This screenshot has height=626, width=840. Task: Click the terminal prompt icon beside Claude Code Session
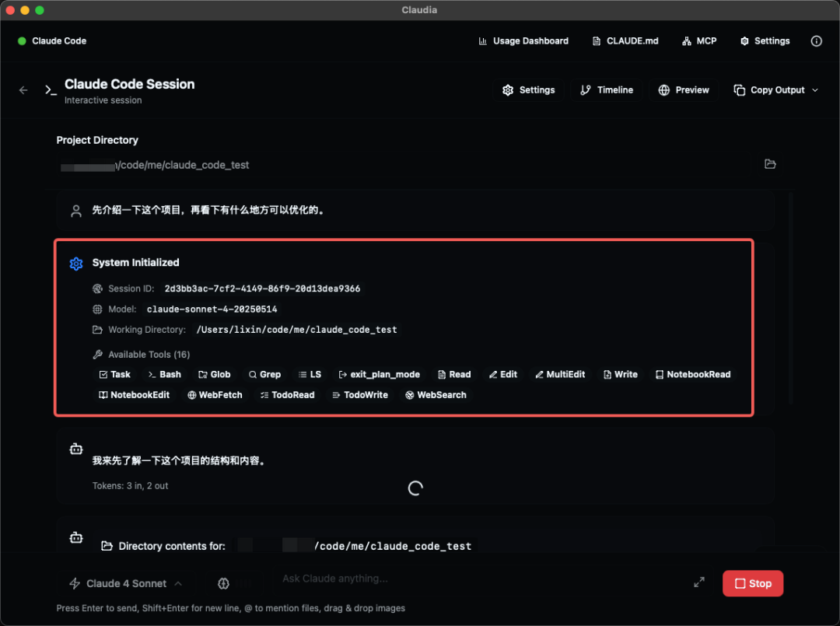point(51,90)
